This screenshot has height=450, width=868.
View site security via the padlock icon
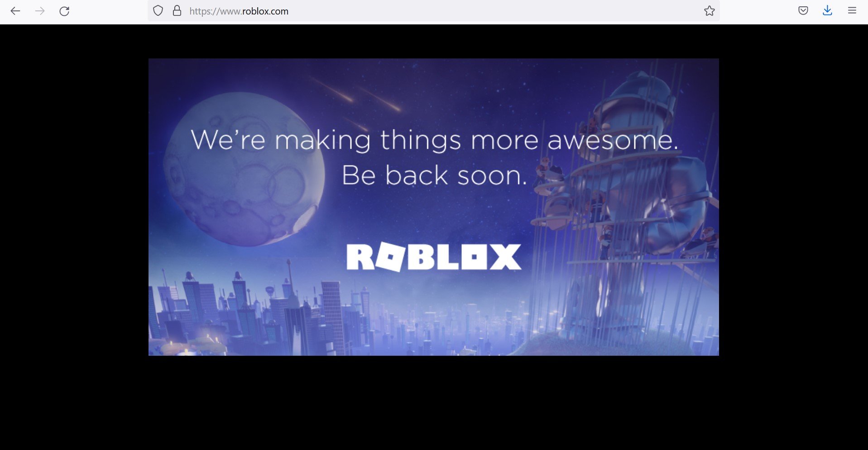177,11
